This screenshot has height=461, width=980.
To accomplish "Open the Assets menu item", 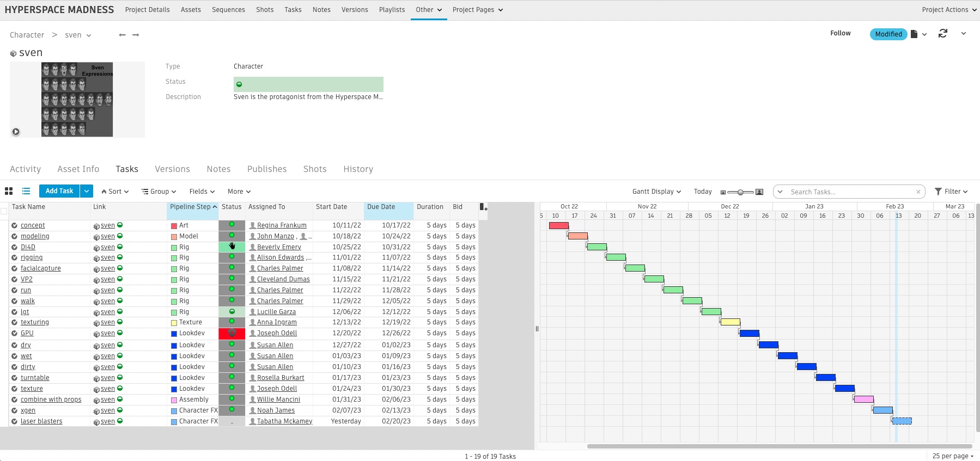I will click(191, 10).
